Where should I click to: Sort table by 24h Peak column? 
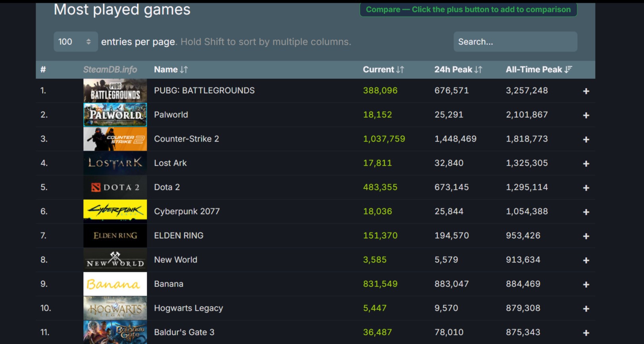[x=458, y=70]
